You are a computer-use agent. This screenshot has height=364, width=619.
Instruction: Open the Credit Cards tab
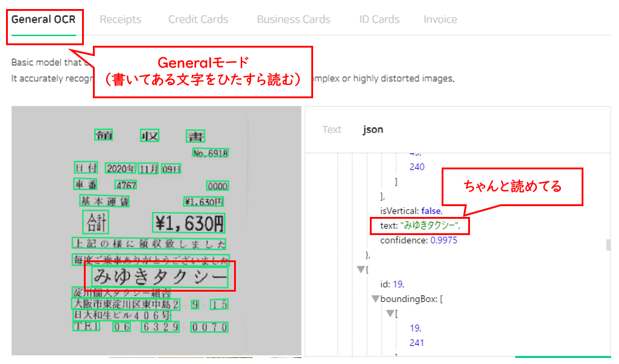tap(198, 20)
